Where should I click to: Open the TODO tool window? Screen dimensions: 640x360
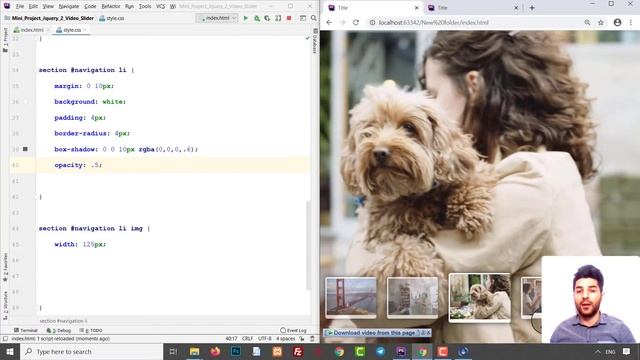tap(91, 330)
